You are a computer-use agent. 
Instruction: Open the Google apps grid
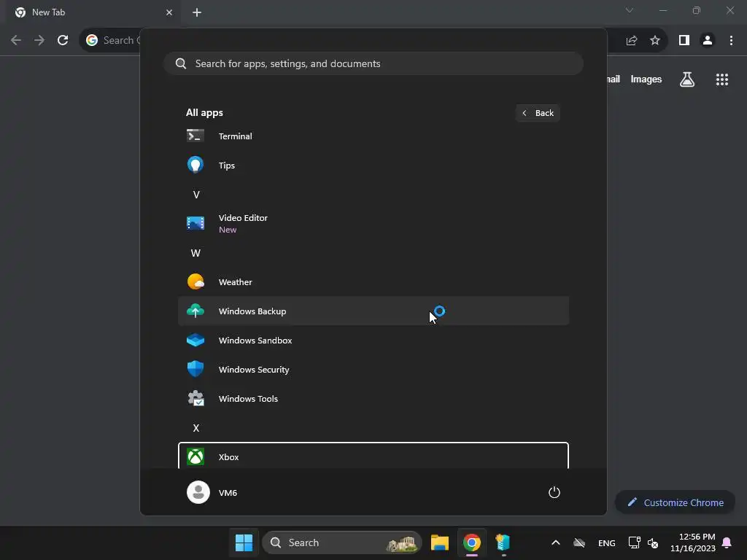[721, 79]
